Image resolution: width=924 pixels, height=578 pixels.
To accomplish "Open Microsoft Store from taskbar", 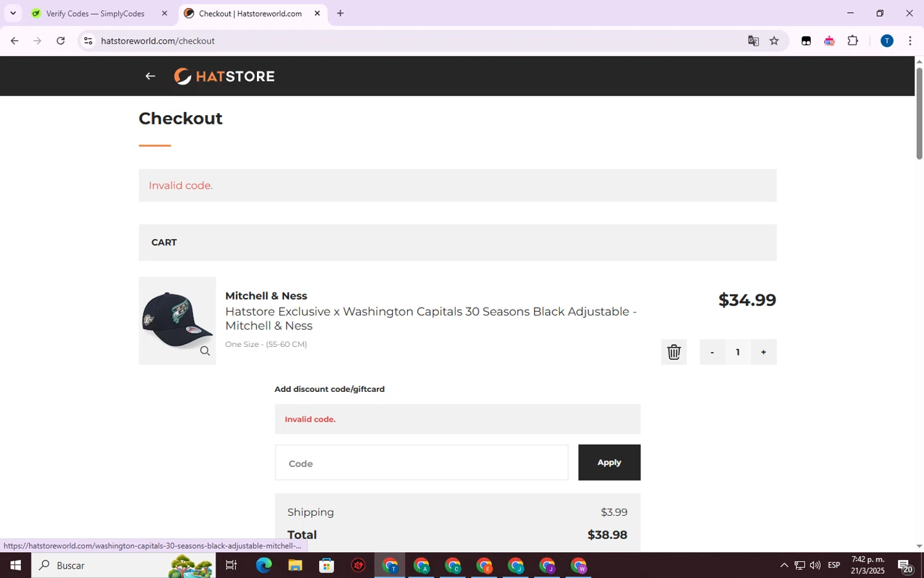I will [x=326, y=565].
